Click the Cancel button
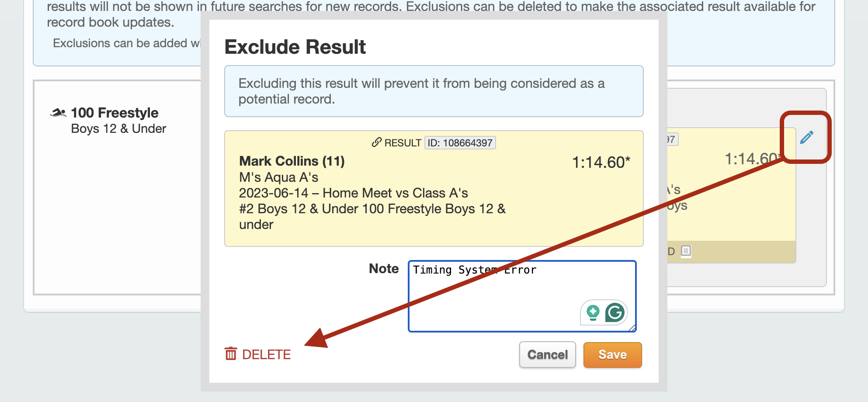This screenshot has width=868, height=402. 548,355
